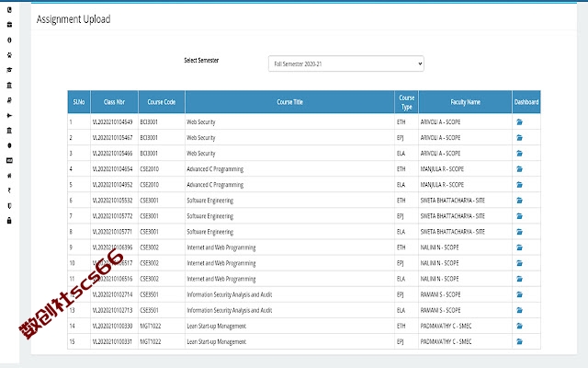Screen dimensions: 588x368
Task: Open dashboard folder for Internet and Web Programming ELA
Action: click(x=519, y=279)
